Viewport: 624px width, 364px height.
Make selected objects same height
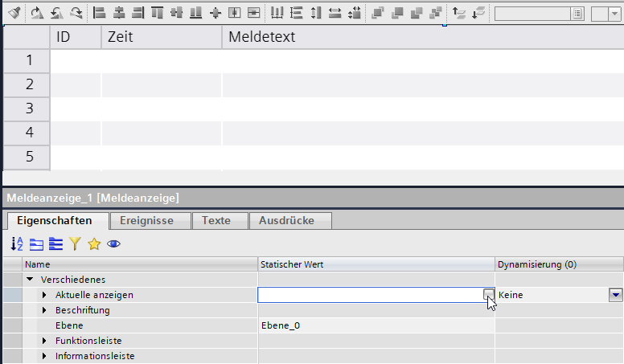tap(315, 13)
